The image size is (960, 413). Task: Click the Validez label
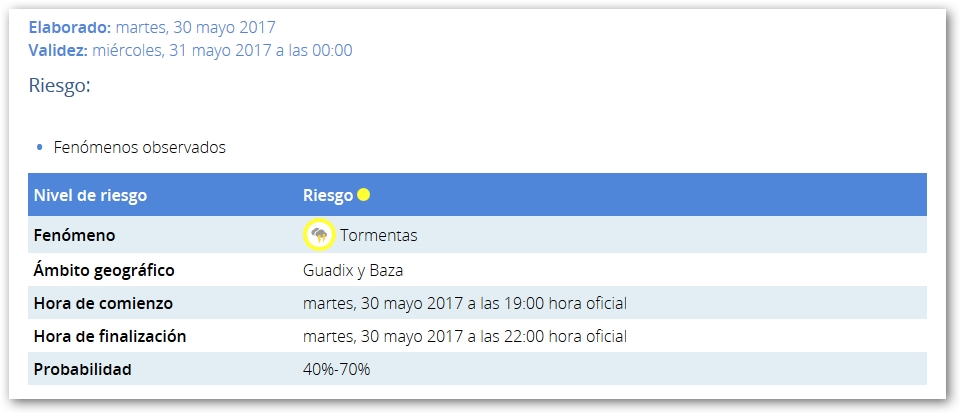pos(58,50)
